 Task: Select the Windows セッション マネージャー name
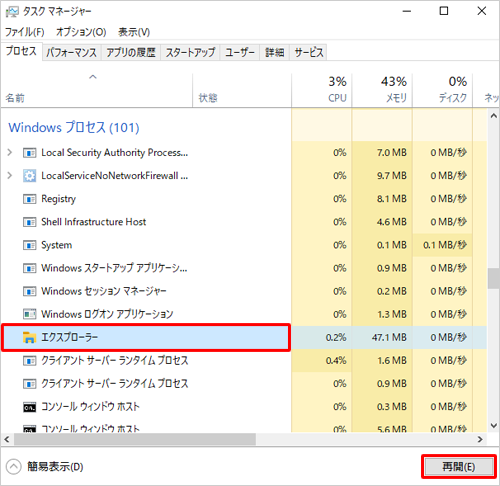104,291
